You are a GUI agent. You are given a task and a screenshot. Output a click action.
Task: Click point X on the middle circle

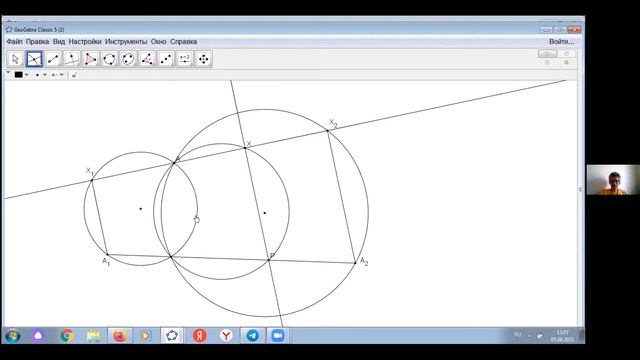point(245,148)
